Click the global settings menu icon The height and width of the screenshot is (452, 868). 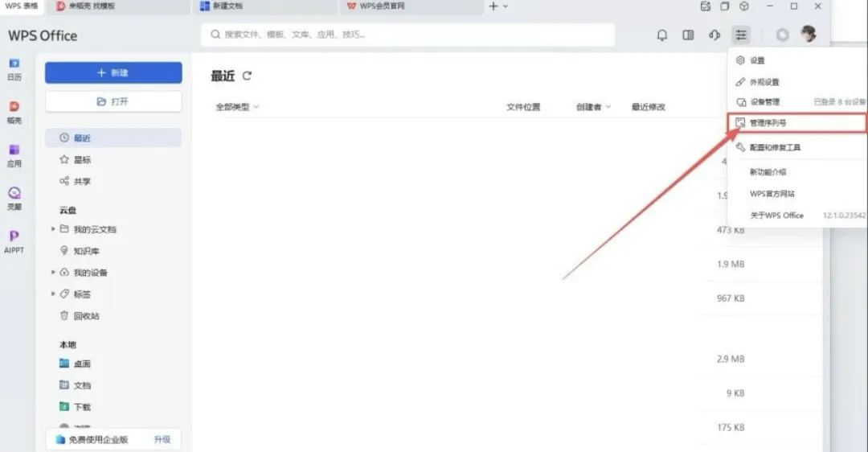(741, 35)
